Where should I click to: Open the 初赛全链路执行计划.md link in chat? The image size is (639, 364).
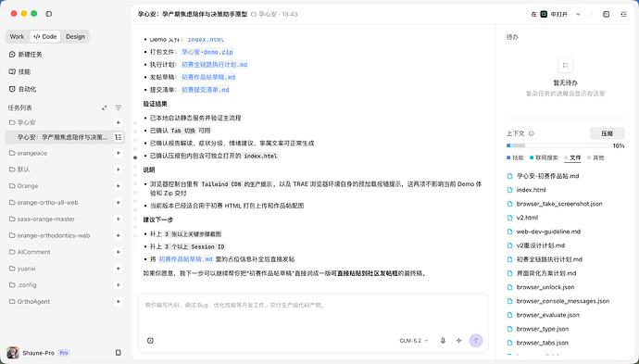point(214,65)
